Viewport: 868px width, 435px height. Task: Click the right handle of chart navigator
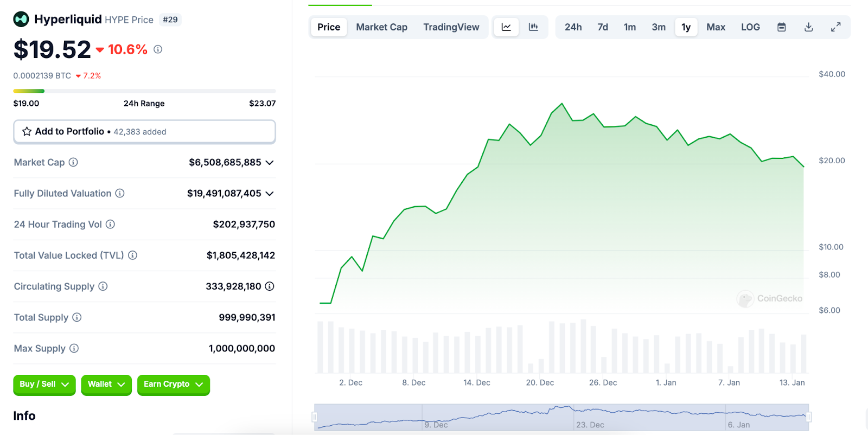point(809,417)
